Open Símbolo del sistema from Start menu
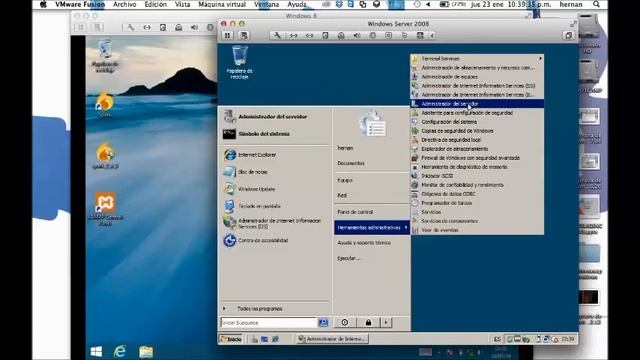The image size is (640, 360). tap(276, 134)
